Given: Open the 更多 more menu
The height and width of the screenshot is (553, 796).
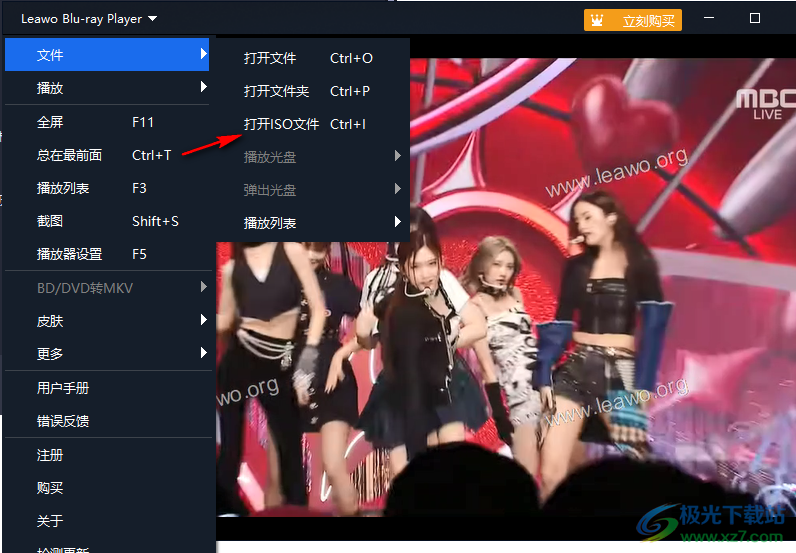Looking at the screenshot, I should pyautogui.click(x=107, y=353).
